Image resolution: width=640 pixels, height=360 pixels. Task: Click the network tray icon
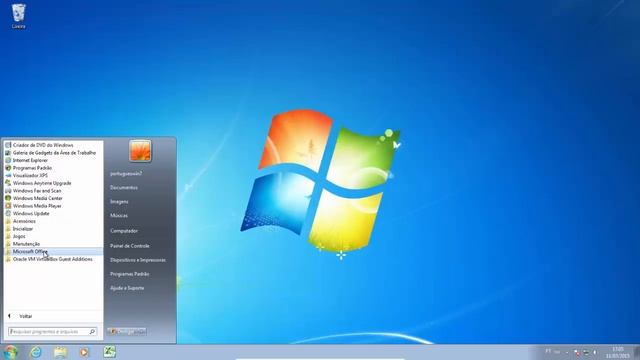coord(586,352)
